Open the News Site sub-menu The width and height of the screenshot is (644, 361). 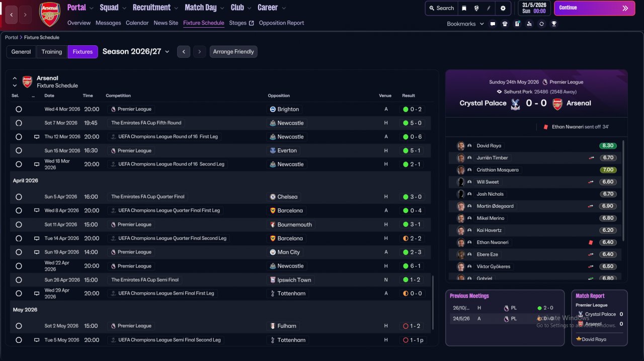tap(166, 23)
